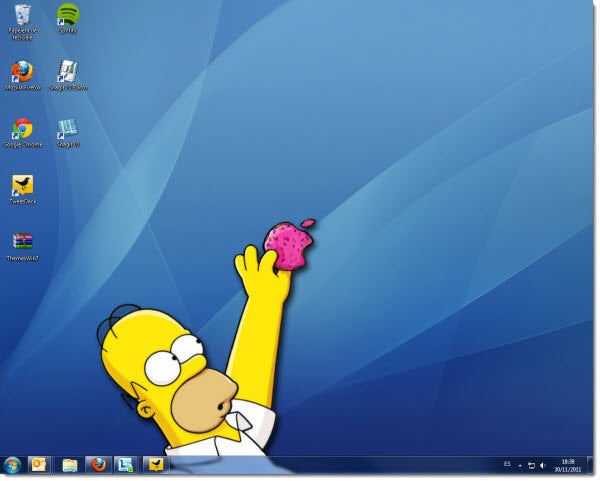Open Outlook from the taskbar
The image size is (600, 481).
[x=39, y=465]
